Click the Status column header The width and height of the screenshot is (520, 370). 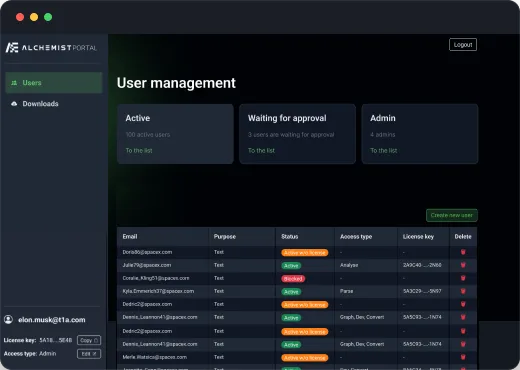point(290,236)
